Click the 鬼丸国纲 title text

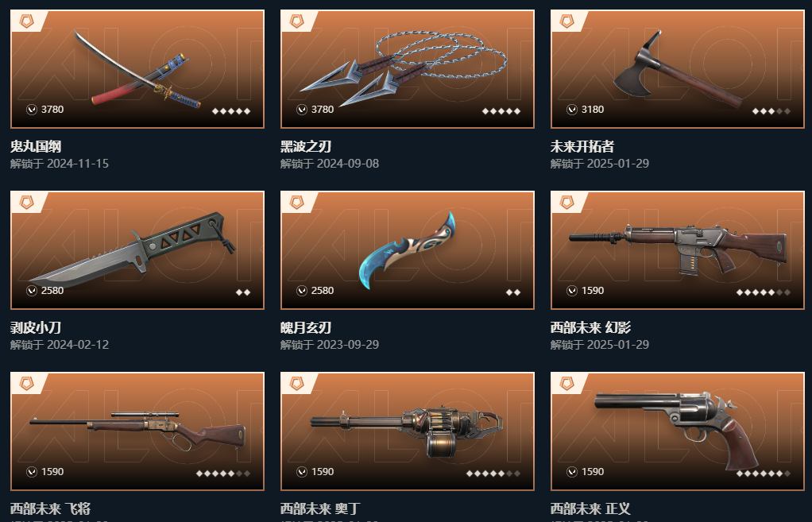(36, 146)
